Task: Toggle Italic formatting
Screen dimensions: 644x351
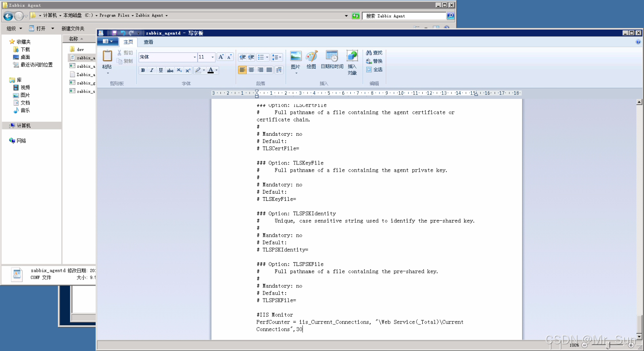Action: (x=152, y=70)
